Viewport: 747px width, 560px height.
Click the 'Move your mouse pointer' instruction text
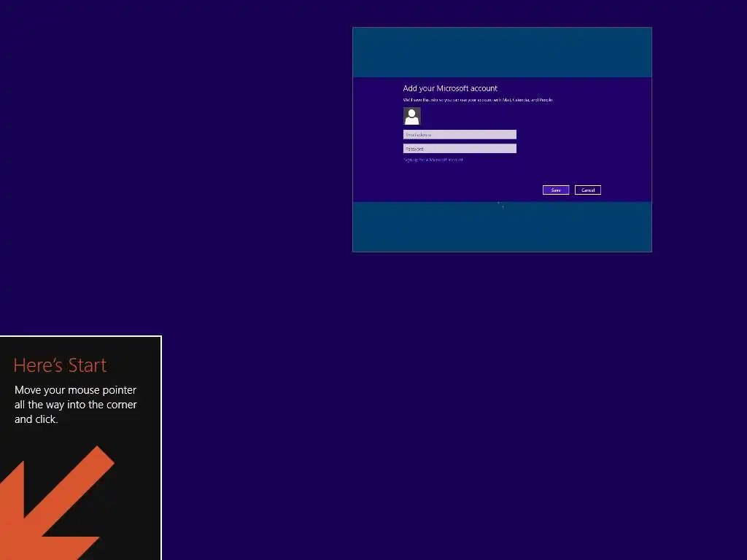(76, 404)
